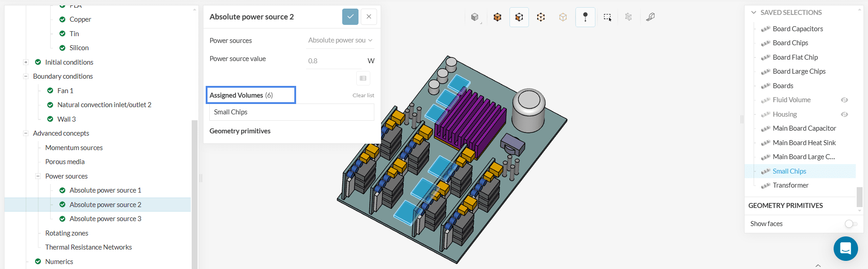
Task: Expand the Initial conditions tree node
Action: click(x=26, y=62)
